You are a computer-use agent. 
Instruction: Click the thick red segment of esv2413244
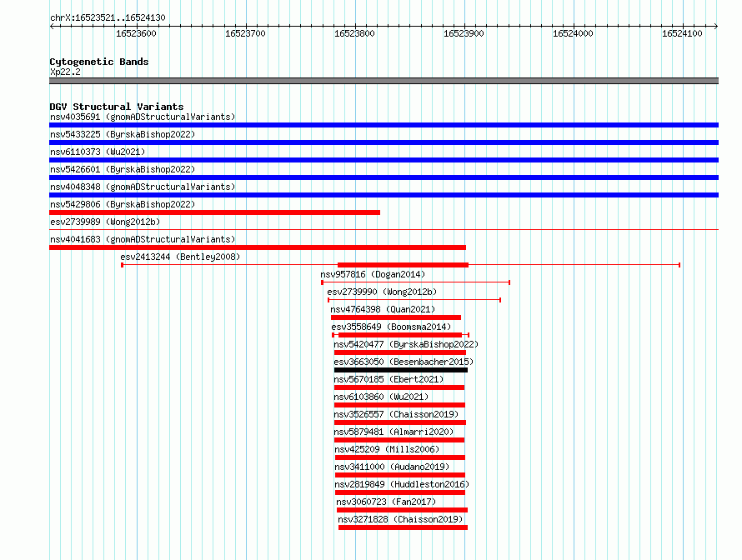coord(403,265)
